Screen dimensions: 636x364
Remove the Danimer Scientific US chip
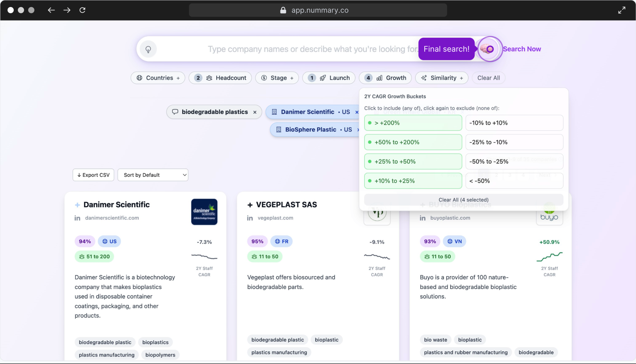[357, 112]
